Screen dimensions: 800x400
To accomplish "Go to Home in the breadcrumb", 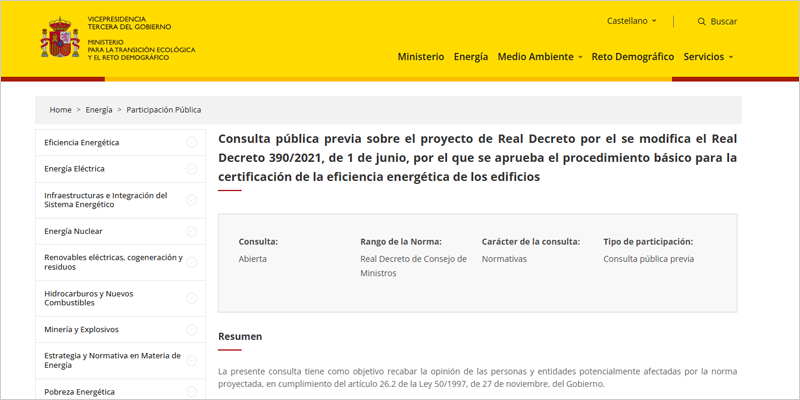I will pos(61,110).
